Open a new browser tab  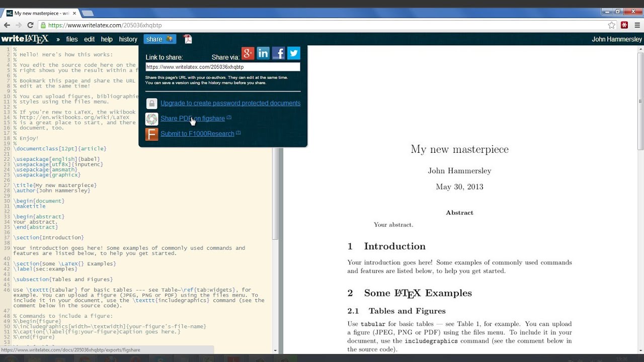point(88,13)
